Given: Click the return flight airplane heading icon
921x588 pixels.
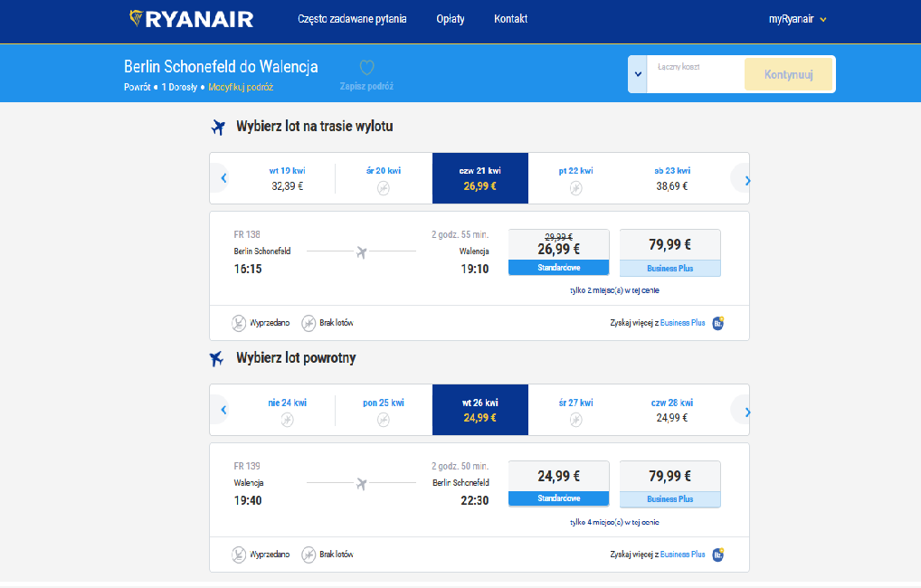Looking at the screenshot, I should (x=217, y=358).
